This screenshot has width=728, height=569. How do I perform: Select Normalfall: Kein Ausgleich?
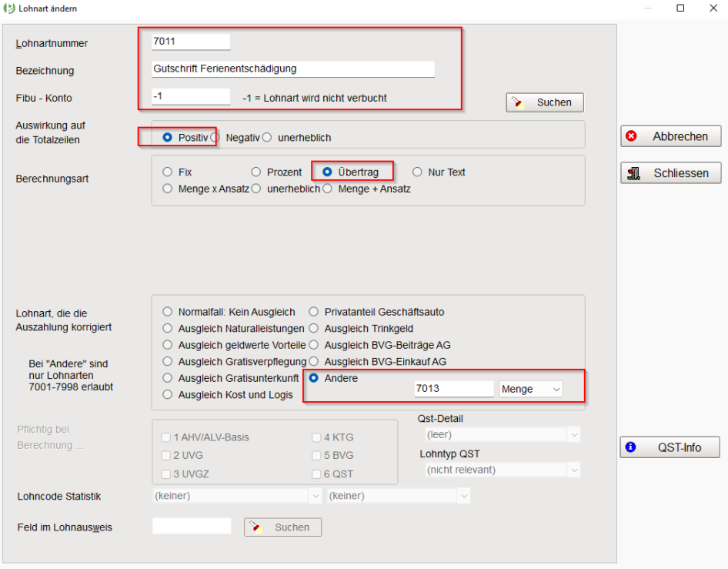pyautogui.click(x=168, y=312)
